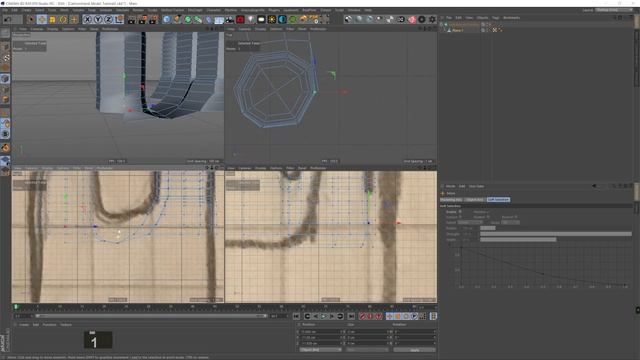Adjust the Strength slider
Screen dimensions: 640x360
click(556, 234)
